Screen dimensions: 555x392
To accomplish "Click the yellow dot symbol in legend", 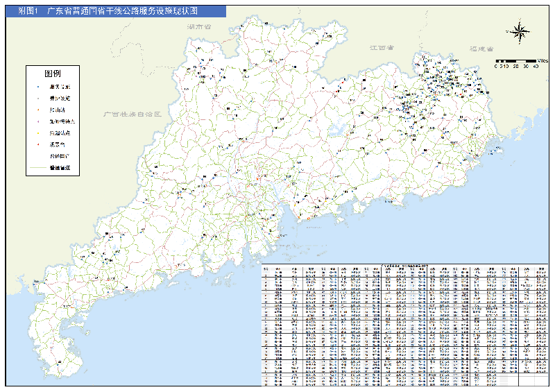I will click(39, 133).
